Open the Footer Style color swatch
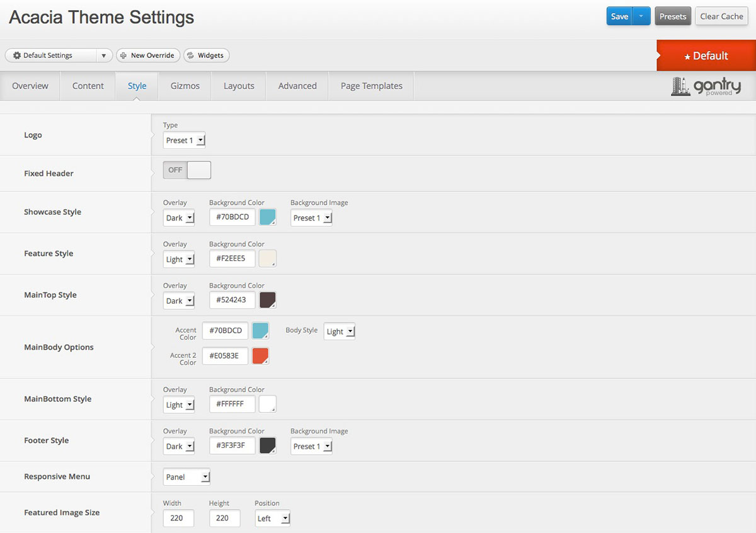The height and width of the screenshot is (533, 756). pyautogui.click(x=268, y=446)
